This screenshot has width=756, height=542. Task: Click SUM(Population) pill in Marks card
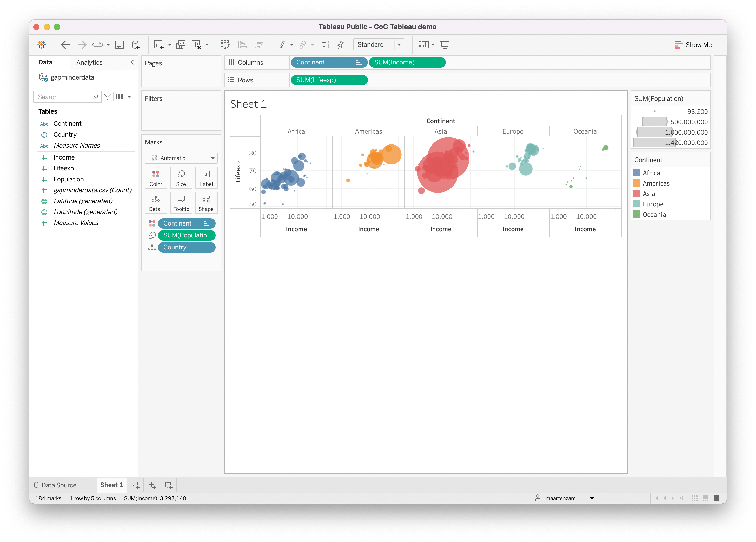click(x=187, y=235)
